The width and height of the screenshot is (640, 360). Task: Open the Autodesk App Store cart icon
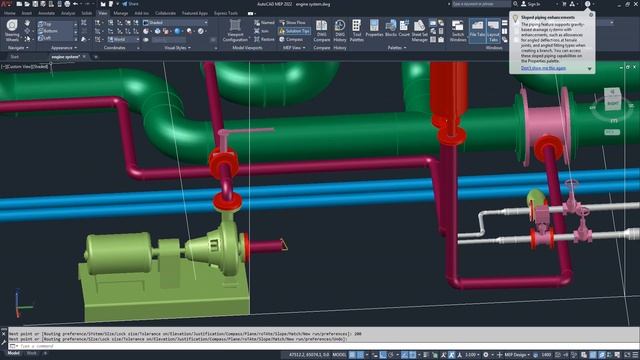(x=564, y=4)
